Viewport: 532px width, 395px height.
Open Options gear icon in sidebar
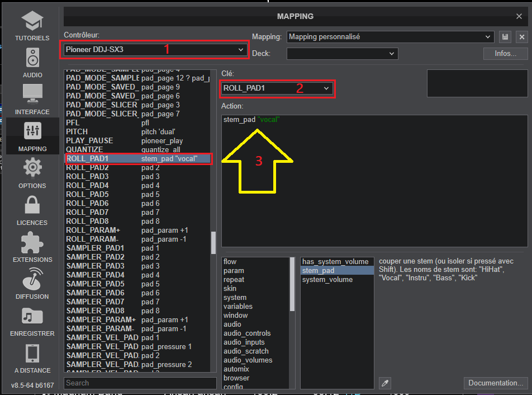click(x=32, y=169)
